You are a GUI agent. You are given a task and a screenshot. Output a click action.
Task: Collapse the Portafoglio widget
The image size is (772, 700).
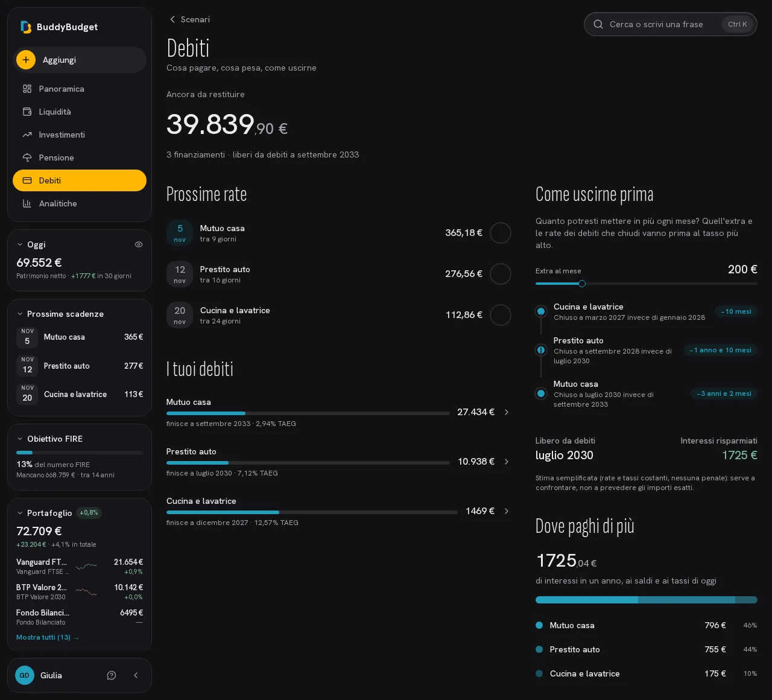coord(20,513)
